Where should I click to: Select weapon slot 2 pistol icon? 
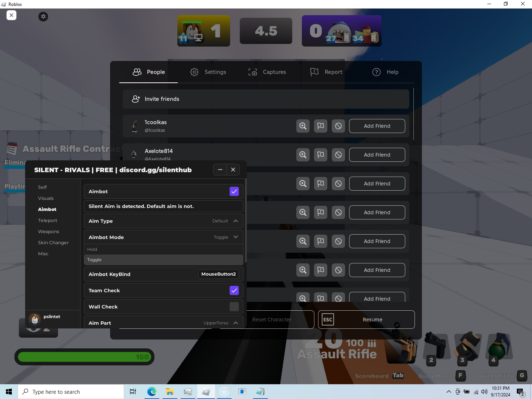[x=437, y=347]
